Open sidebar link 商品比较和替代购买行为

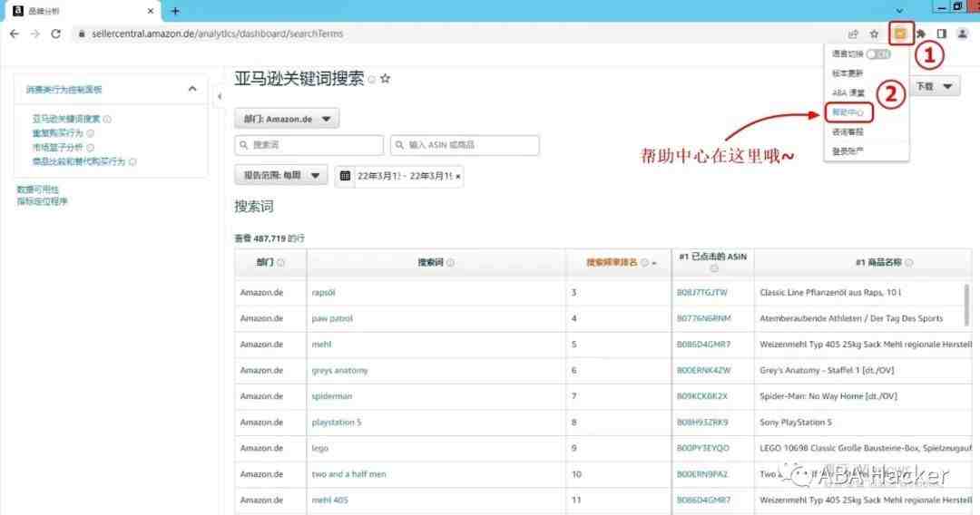tap(79, 161)
